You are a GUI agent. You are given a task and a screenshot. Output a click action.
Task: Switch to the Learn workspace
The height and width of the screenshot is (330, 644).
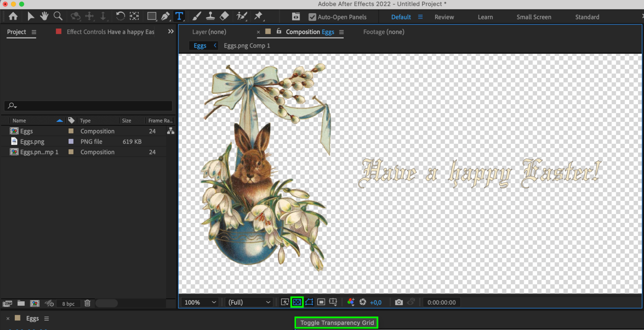coord(485,17)
